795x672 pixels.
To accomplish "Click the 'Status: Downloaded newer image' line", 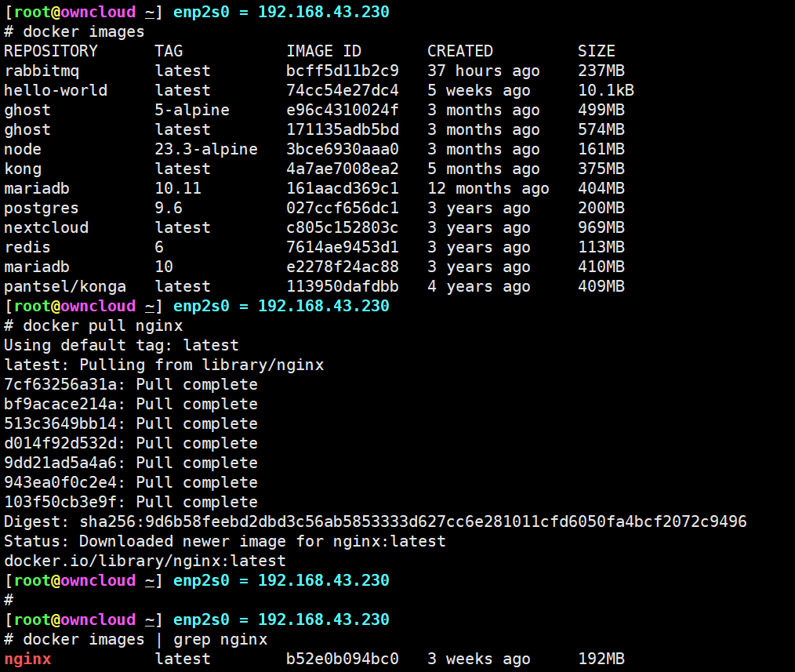I will click(x=224, y=541).
